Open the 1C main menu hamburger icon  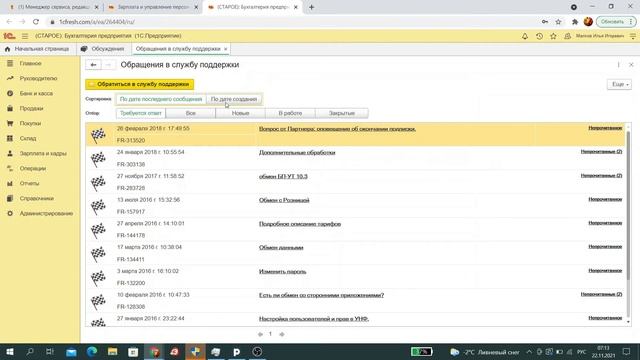click(x=25, y=36)
